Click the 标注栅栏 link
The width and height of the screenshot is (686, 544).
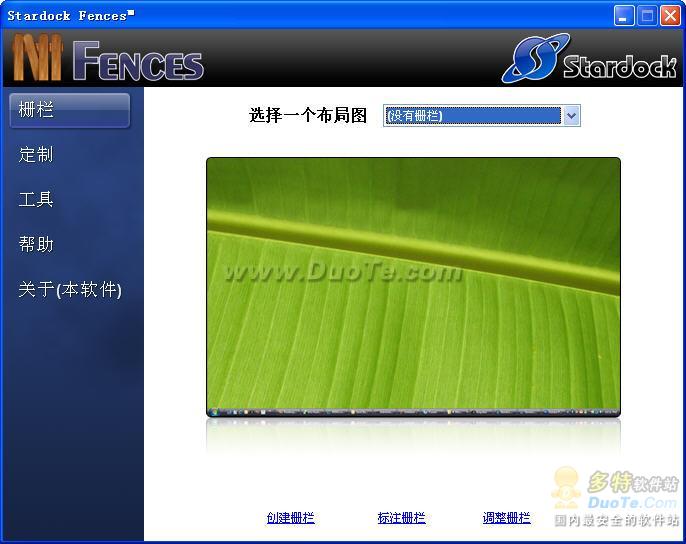[401, 518]
